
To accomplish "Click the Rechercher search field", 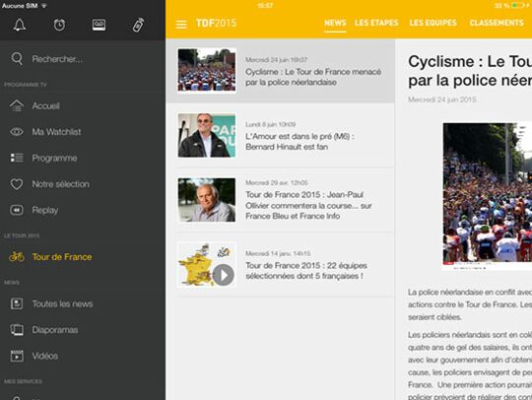I will coord(83,59).
